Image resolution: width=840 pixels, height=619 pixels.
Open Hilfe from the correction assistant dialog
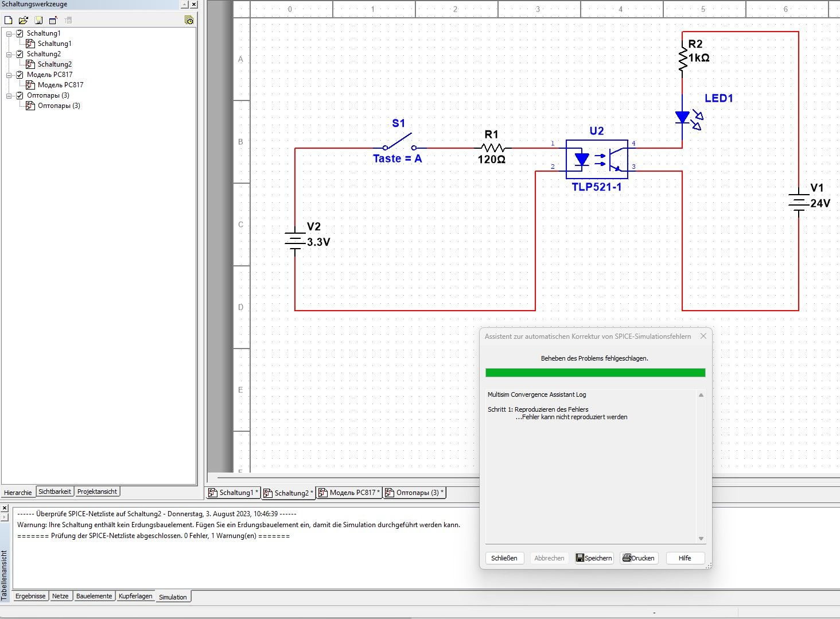pyautogui.click(x=685, y=558)
